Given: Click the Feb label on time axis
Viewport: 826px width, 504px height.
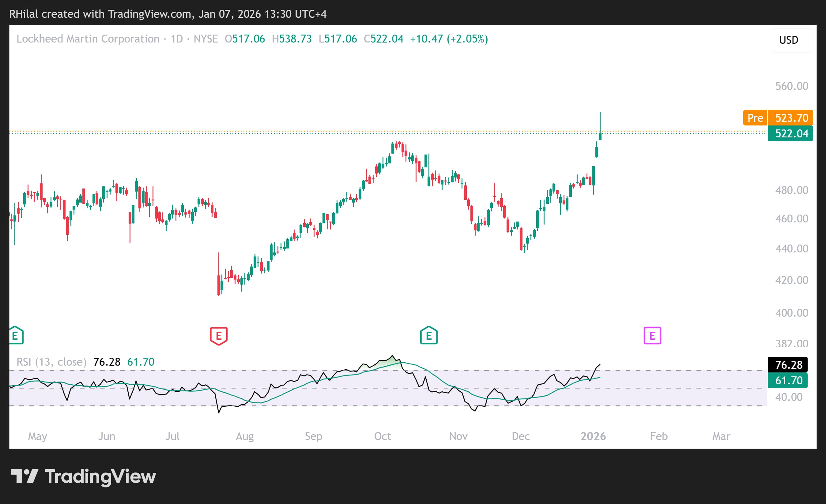Looking at the screenshot, I should [659, 436].
